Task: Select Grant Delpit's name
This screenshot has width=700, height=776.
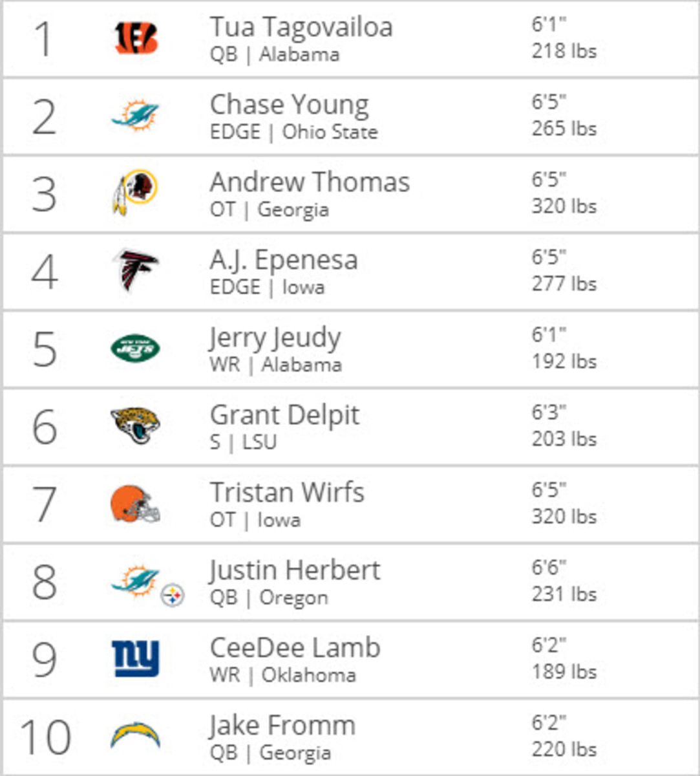Action: 284,415
